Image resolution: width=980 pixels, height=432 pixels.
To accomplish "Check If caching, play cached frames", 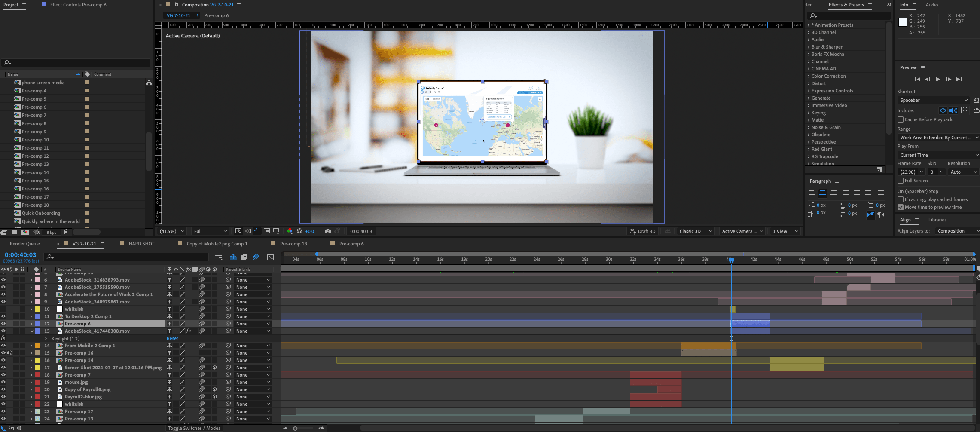I will pyautogui.click(x=901, y=199).
